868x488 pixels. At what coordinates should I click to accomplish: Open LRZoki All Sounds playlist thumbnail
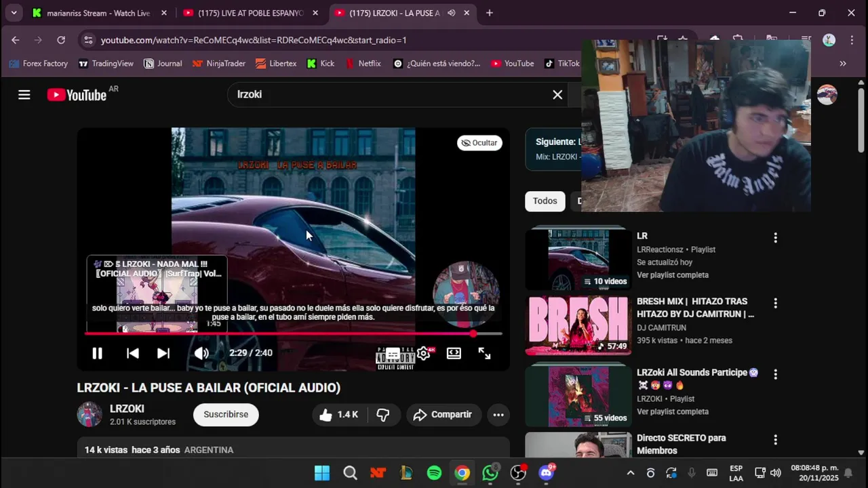click(578, 396)
